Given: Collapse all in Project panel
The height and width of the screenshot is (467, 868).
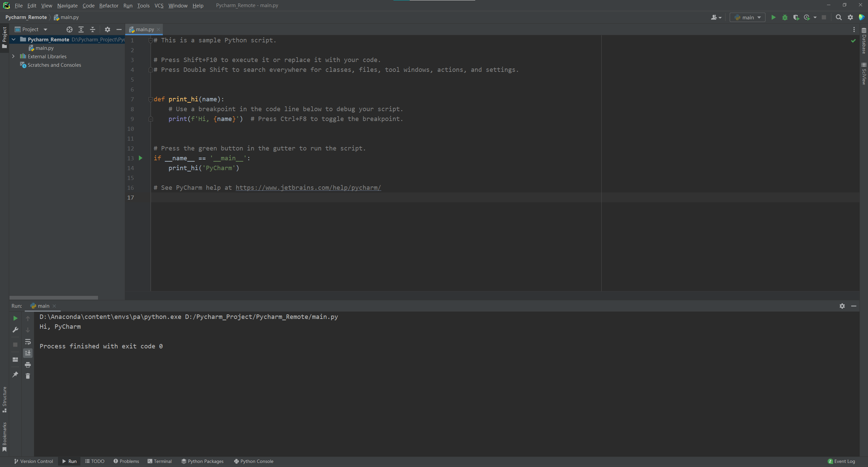Looking at the screenshot, I should pos(93,29).
